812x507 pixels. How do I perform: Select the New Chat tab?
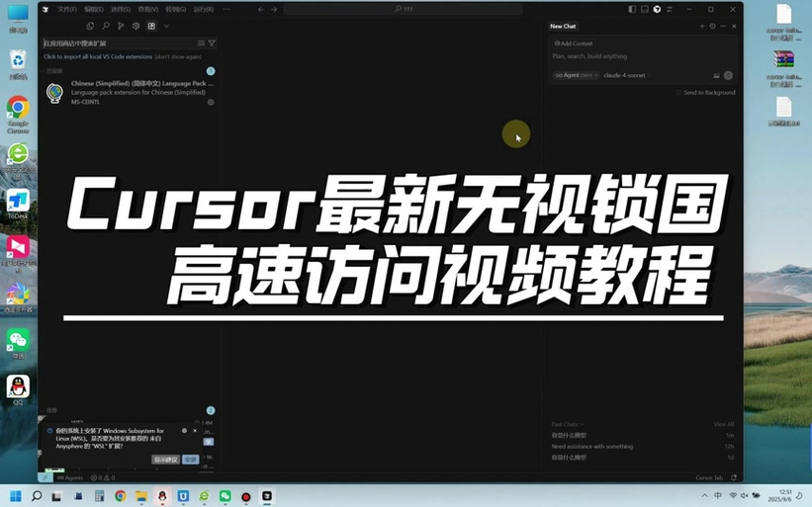(563, 26)
